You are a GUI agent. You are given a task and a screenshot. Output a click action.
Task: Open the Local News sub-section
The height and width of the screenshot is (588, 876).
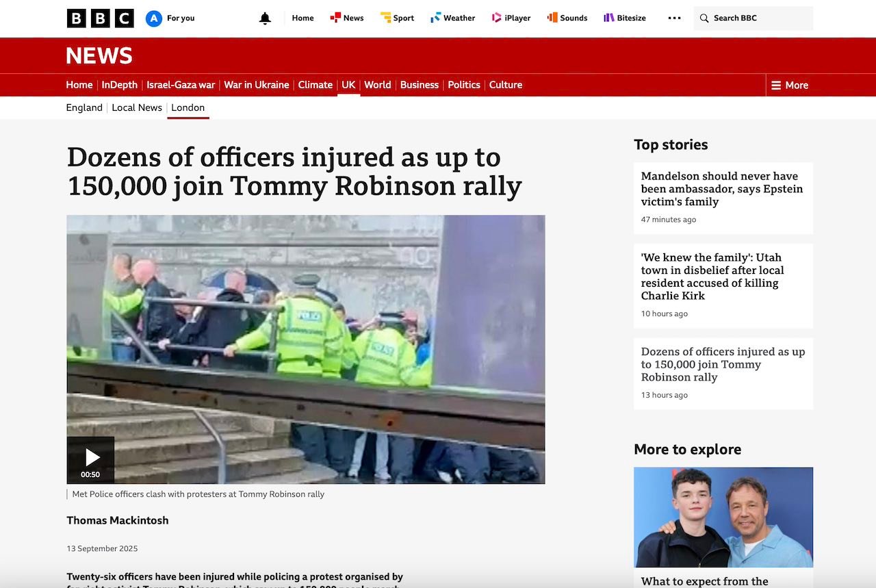tap(137, 107)
